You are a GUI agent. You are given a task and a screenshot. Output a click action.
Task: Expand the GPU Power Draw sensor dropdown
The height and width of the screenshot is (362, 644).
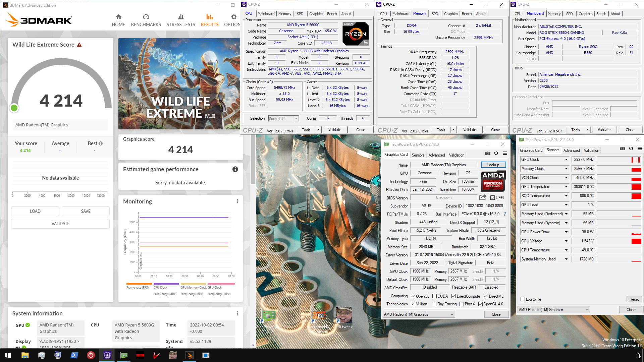pyautogui.click(x=566, y=232)
